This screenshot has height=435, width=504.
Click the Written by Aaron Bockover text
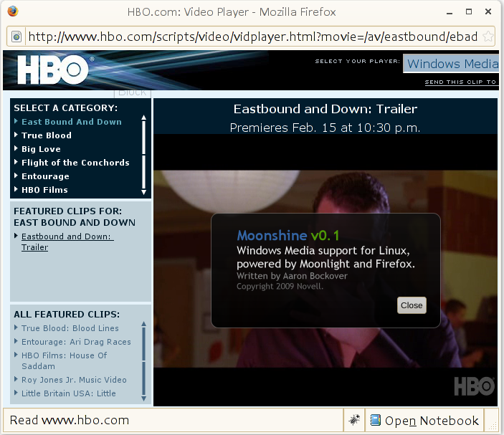pyautogui.click(x=292, y=276)
